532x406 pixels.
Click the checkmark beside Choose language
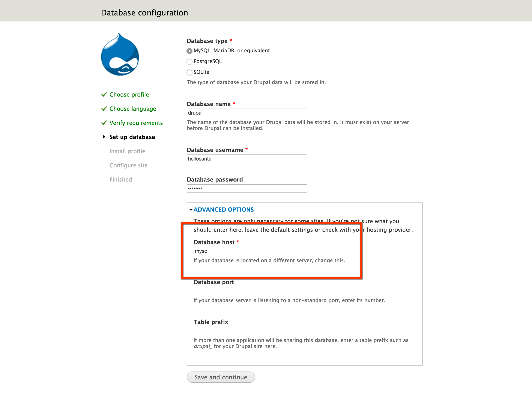click(x=104, y=109)
